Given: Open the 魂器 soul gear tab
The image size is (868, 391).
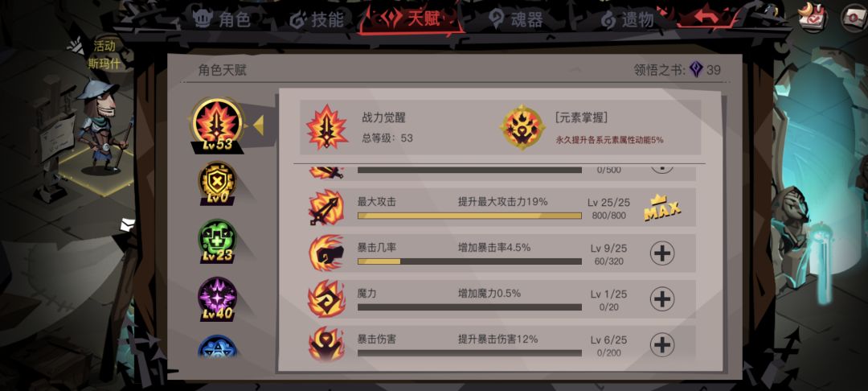Looking at the screenshot, I should coord(515,19).
